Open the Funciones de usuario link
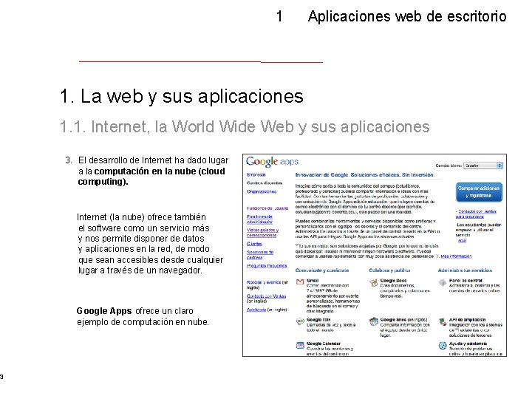 point(267,208)
